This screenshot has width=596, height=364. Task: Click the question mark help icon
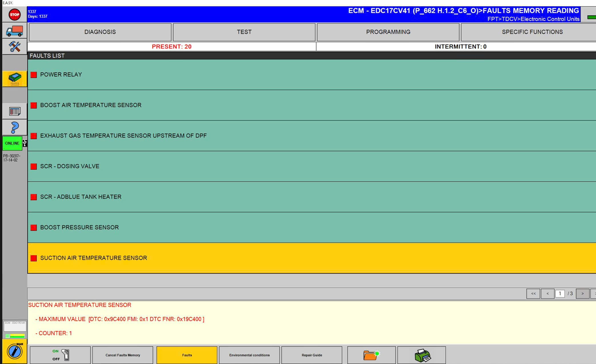point(14,127)
